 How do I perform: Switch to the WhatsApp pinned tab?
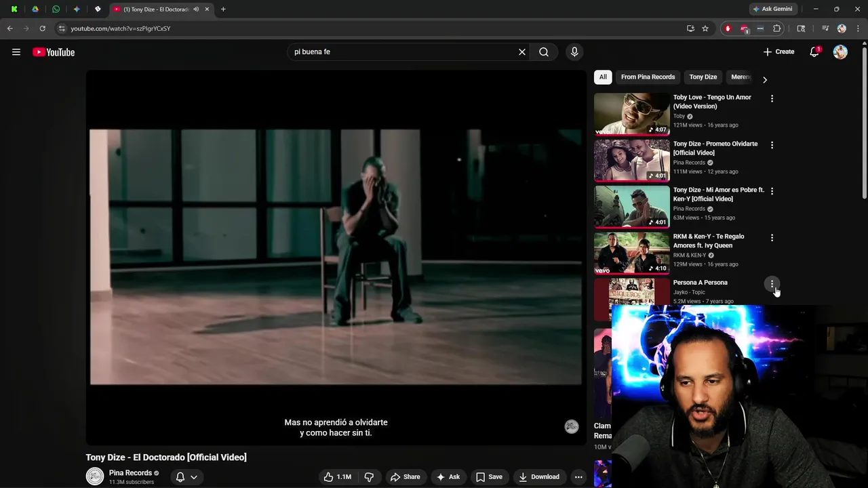click(56, 9)
